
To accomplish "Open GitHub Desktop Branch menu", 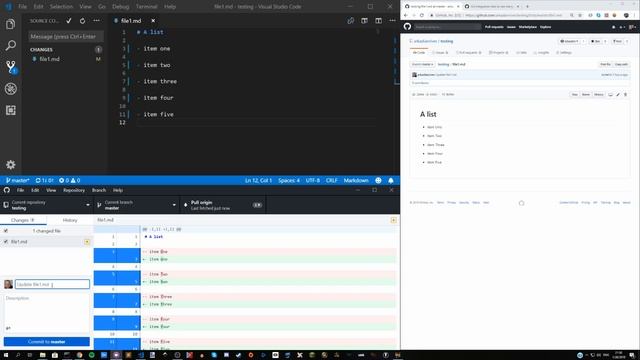I will click(x=99, y=190).
